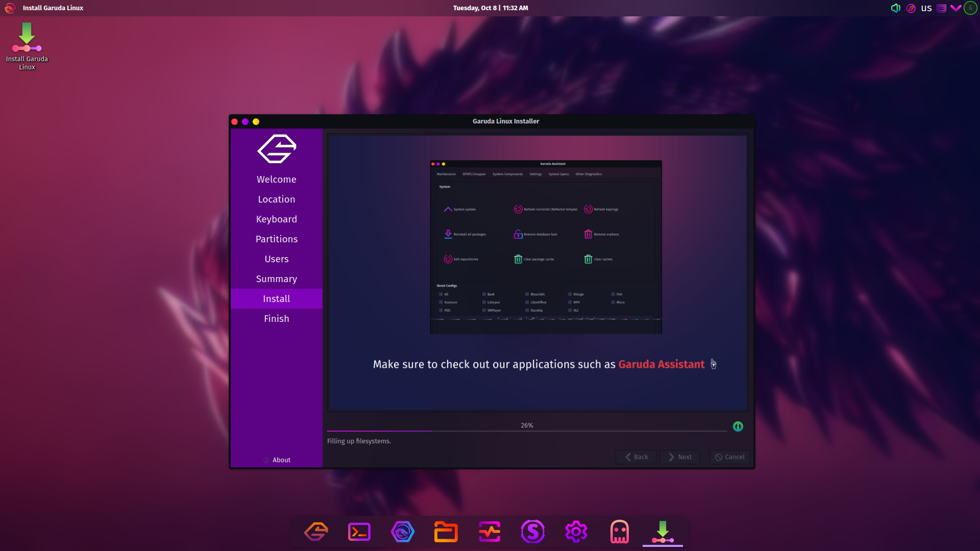Open the hexagon dragon browser dock icon
980x551 pixels.
click(403, 532)
